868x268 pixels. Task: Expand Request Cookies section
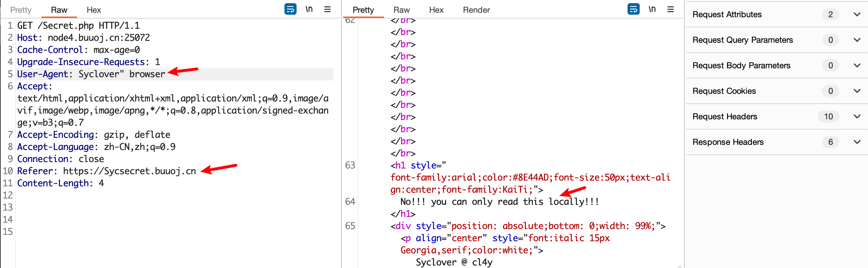[x=857, y=91]
